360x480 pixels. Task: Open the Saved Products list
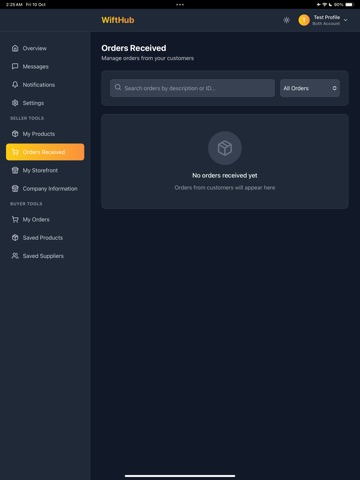pos(45,238)
